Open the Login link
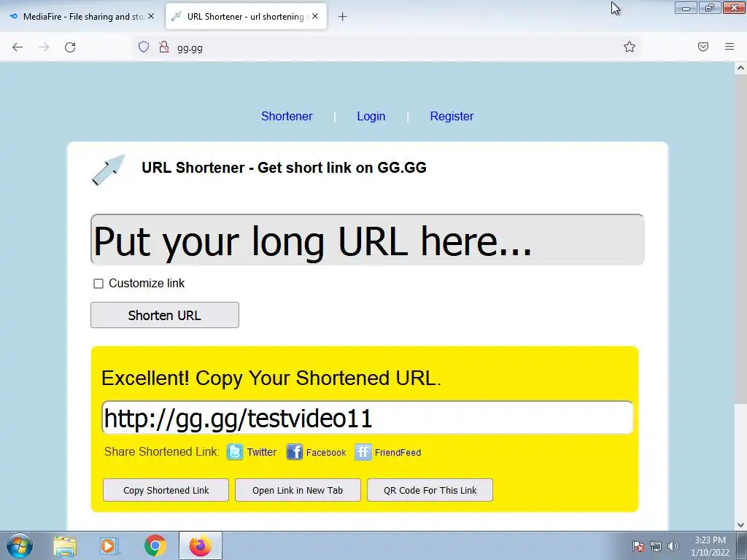 (x=371, y=116)
